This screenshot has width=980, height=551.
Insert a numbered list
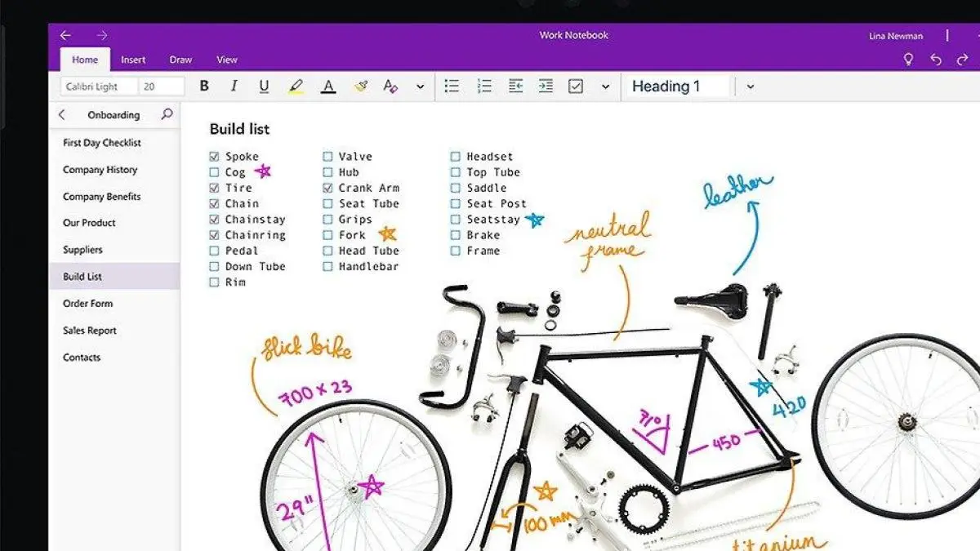tap(483, 86)
